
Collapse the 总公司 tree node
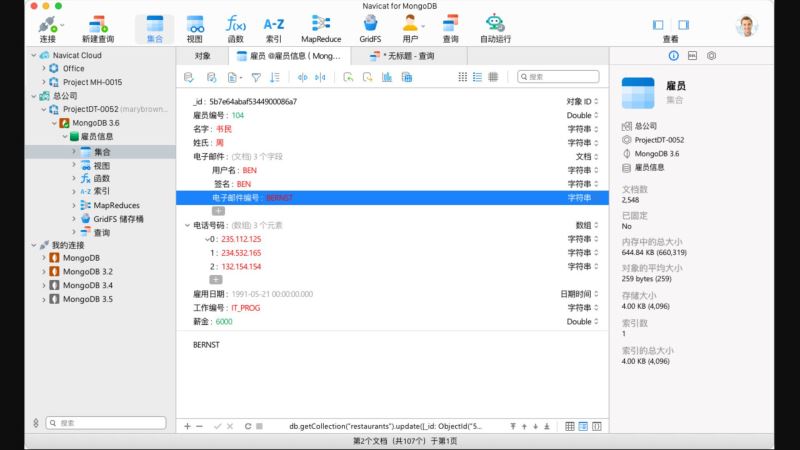point(34,95)
